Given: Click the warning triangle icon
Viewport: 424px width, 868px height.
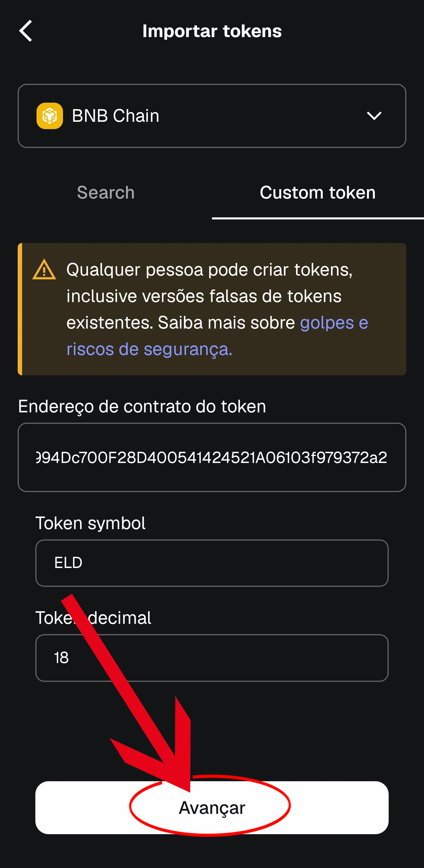Looking at the screenshot, I should pyautogui.click(x=44, y=270).
